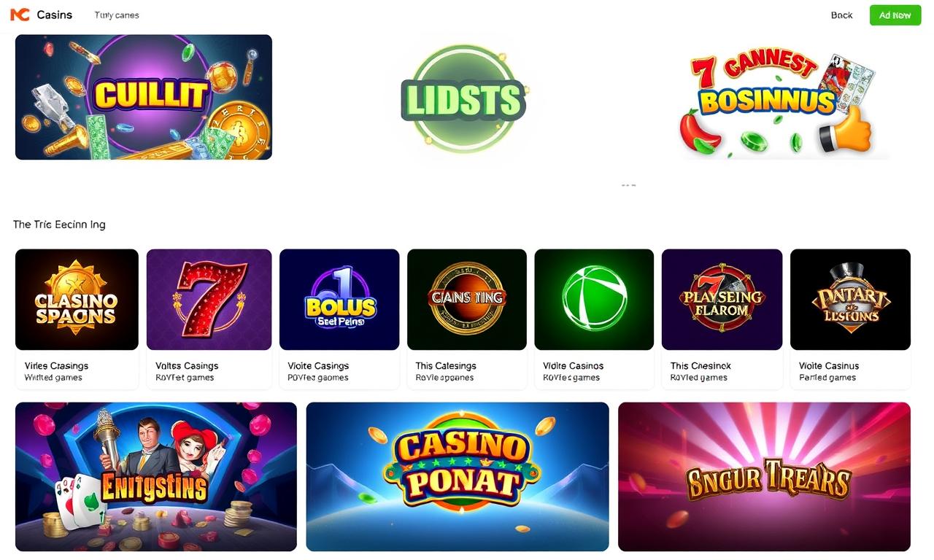Image resolution: width=934 pixels, height=560 pixels.
Task: Open the Virles Crasings title link
Action: 56,366
